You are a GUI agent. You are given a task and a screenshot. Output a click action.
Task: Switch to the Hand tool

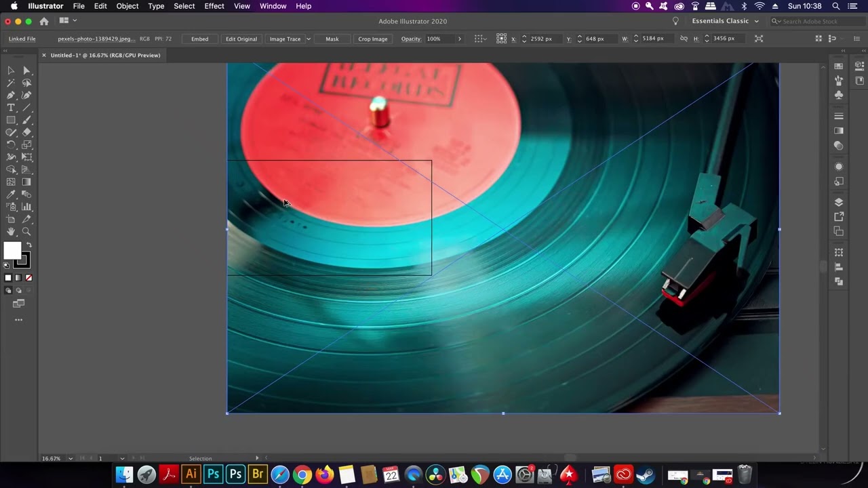[11, 232]
